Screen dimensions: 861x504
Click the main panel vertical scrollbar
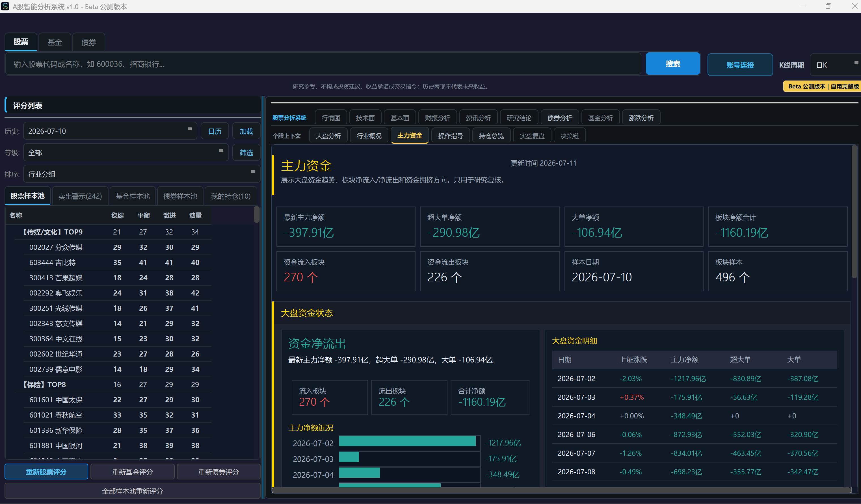click(855, 212)
